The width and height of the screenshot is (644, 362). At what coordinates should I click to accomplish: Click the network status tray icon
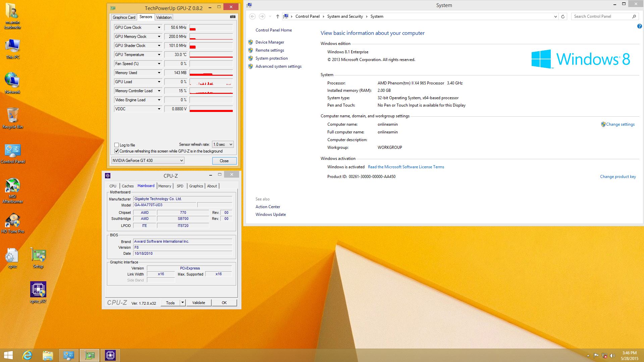click(604, 356)
